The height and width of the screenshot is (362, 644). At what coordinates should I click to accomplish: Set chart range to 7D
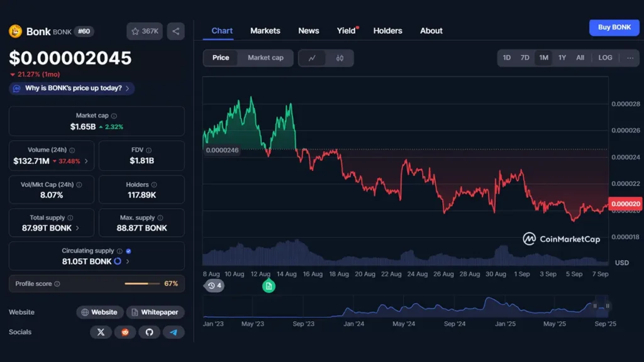click(525, 58)
